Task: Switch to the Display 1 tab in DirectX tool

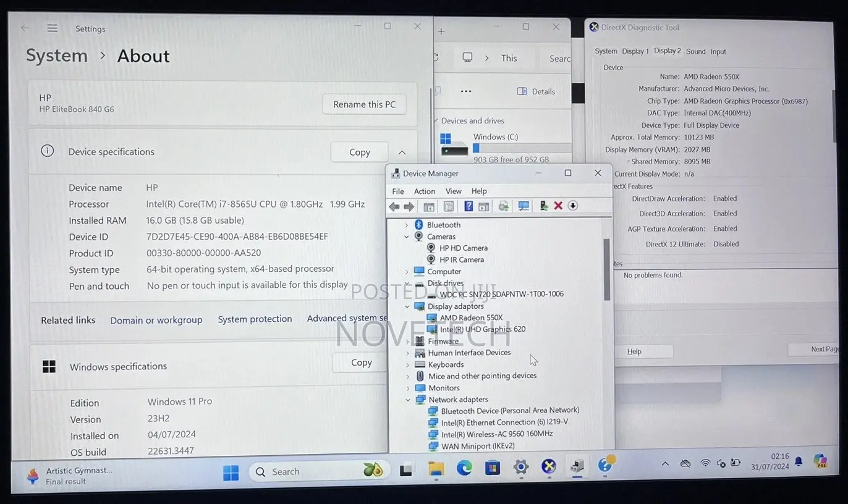Action: tap(635, 51)
